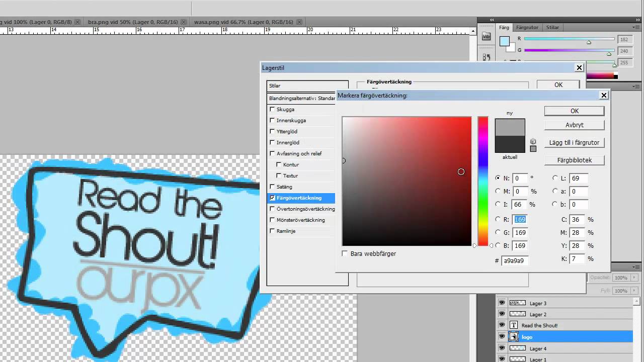Tick the Bara webbfärger checkbox
This screenshot has width=644, height=362.
(x=345, y=253)
